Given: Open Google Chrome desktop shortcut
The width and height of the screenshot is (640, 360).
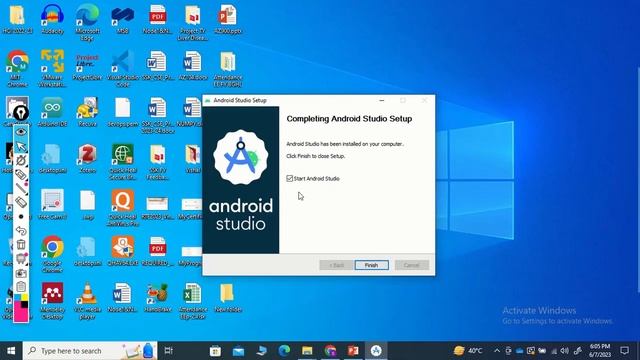Looking at the screenshot, I should pyautogui.click(x=52, y=254).
